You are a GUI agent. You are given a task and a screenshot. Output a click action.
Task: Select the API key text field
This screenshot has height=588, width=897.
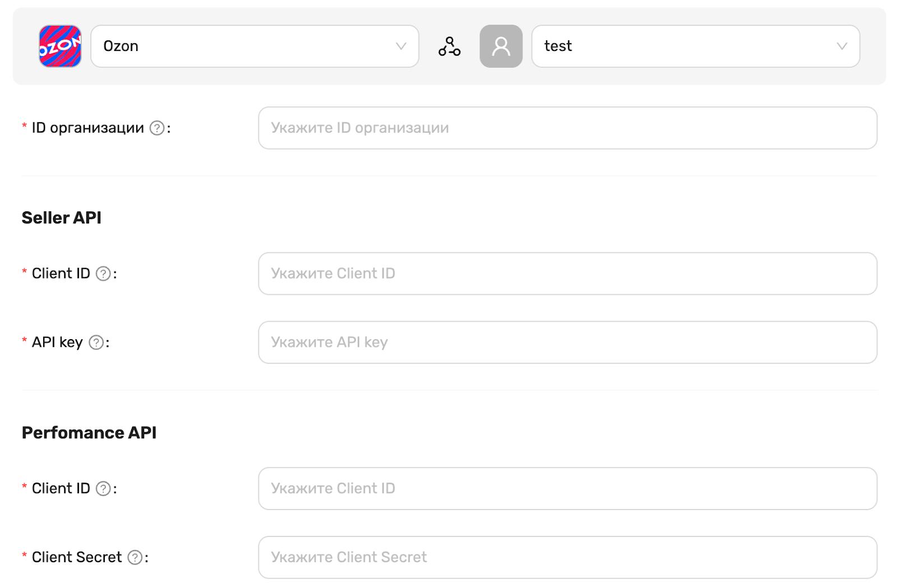[x=567, y=342]
